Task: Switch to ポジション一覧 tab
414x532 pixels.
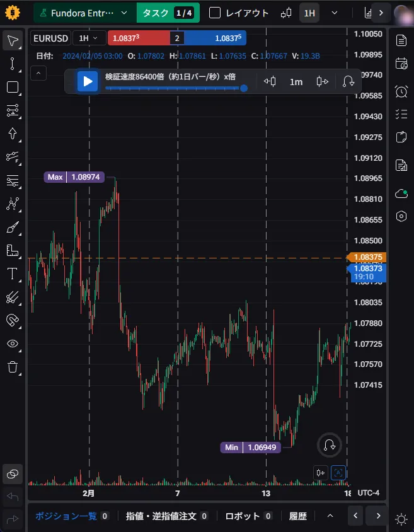Action: pos(72,516)
